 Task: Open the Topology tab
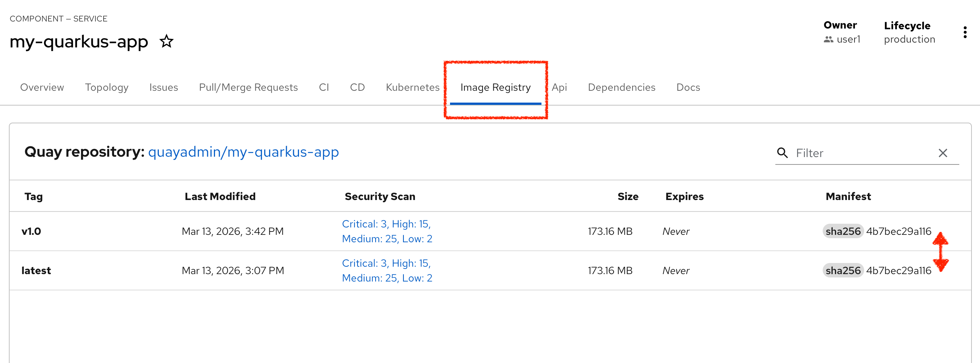pos(107,87)
